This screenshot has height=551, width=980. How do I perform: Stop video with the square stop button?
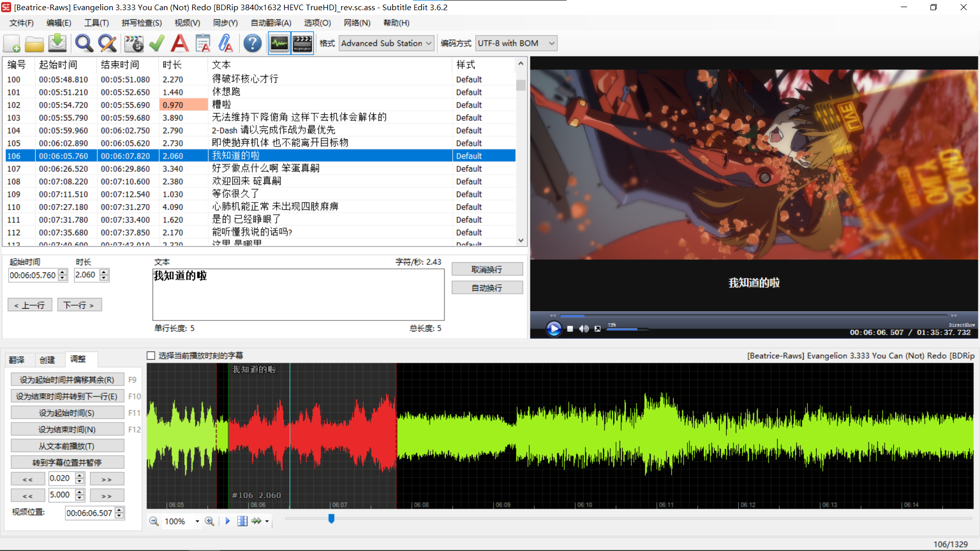(x=570, y=329)
